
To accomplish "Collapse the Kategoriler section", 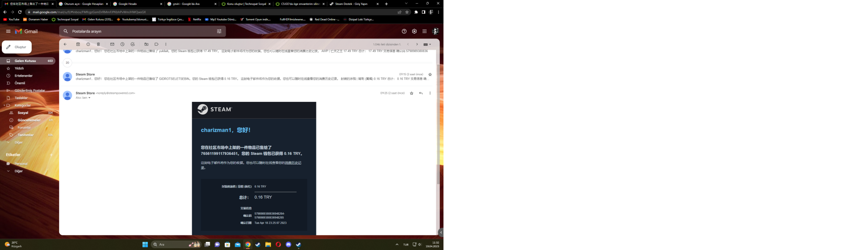I will 4,106.
